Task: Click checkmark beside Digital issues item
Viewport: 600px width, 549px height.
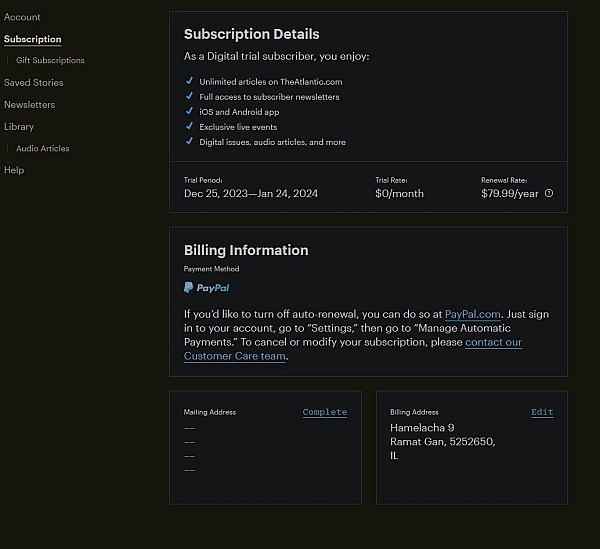Action: tap(189, 141)
